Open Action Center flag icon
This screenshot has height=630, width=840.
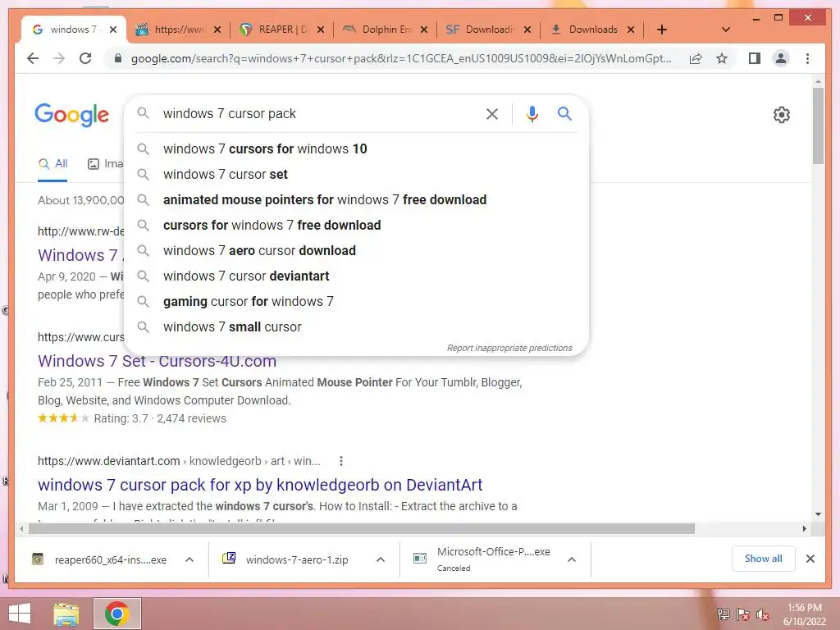click(743, 615)
